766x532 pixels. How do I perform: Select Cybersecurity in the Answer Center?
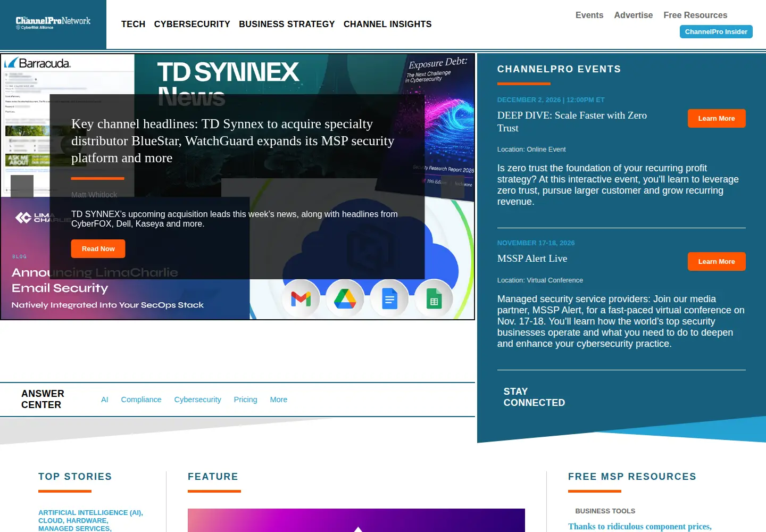[198, 400]
